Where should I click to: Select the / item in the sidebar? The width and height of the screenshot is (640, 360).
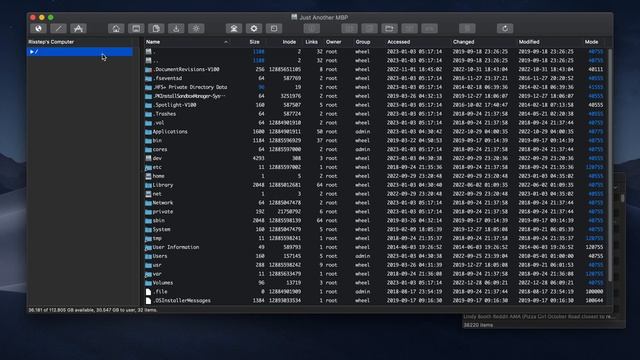[x=80, y=52]
